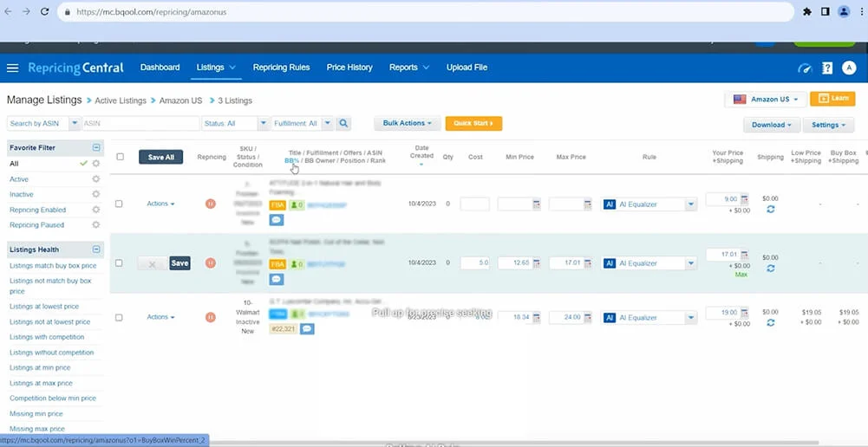868x447 pixels.
Task: Click the user account avatar icon
Action: pos(849,68)
